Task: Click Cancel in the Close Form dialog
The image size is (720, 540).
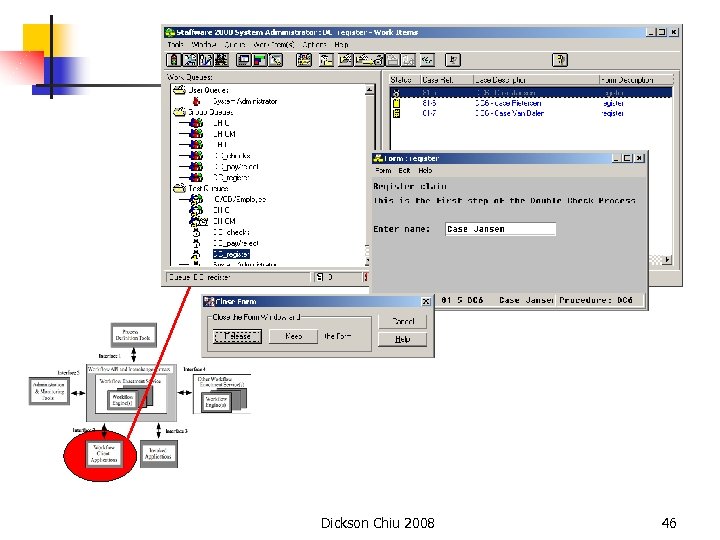Action: [x=403, y=321]
